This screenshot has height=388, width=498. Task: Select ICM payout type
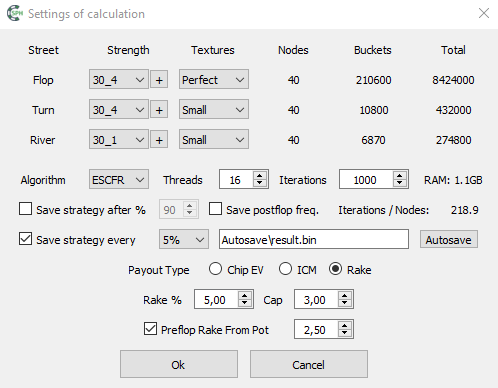click(x=285, y=269)
